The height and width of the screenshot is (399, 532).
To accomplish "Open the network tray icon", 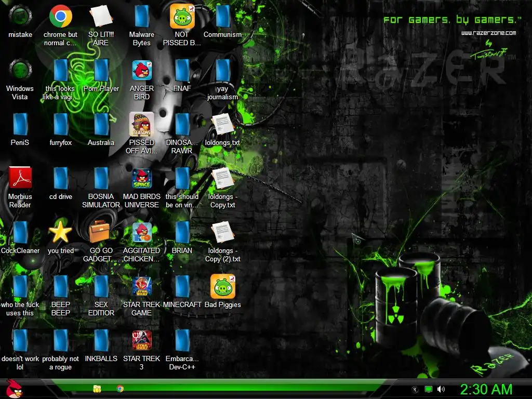I will (429, 390).
